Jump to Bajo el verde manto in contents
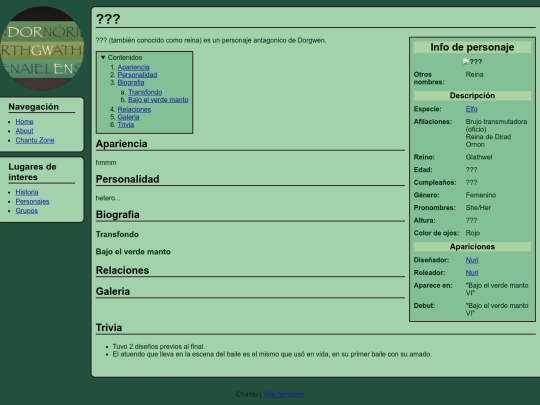Screen dimensions: 540x405 [158, 100]
